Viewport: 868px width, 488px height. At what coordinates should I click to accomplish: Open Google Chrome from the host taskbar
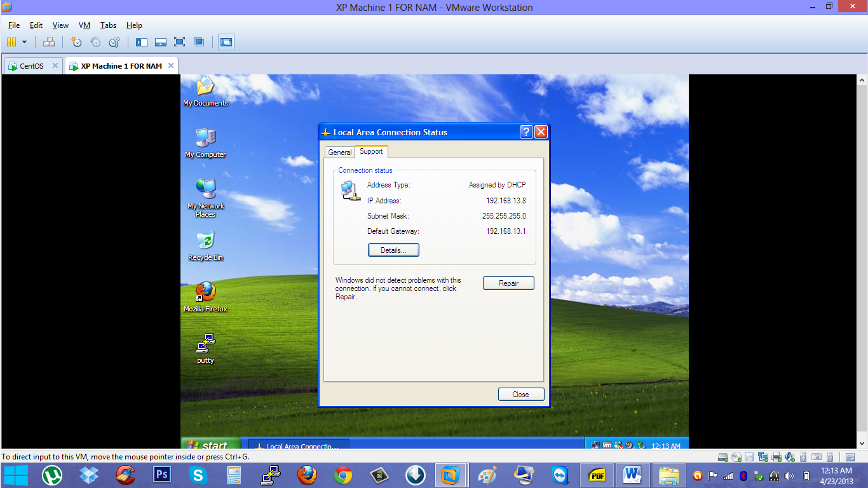pyautogui.click(x=343, y=475)
